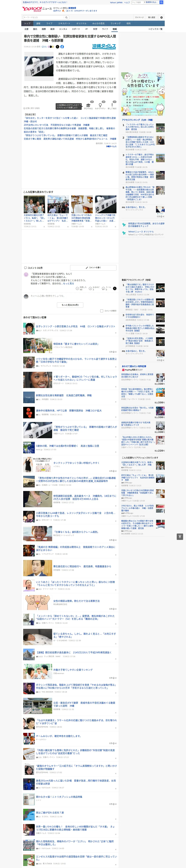Open the ヘルプ link in header

(x=127, y=2)
